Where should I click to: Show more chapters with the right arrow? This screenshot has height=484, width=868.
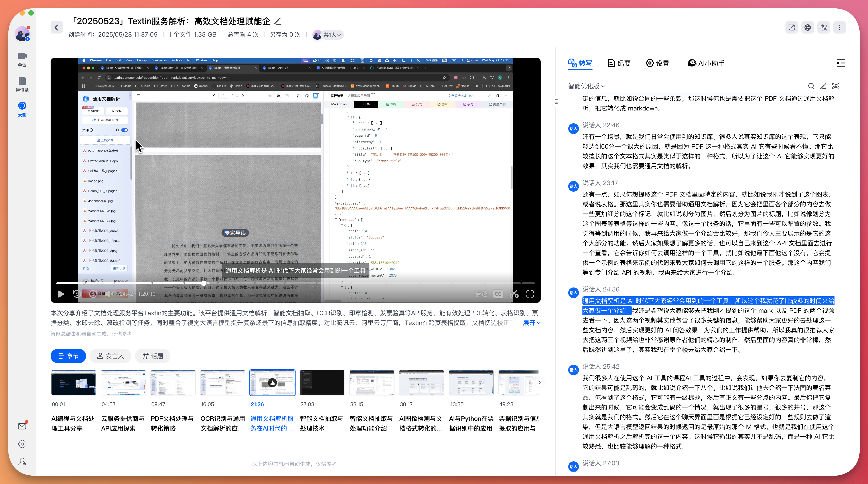pyautogui.click(x=539, y=382)
